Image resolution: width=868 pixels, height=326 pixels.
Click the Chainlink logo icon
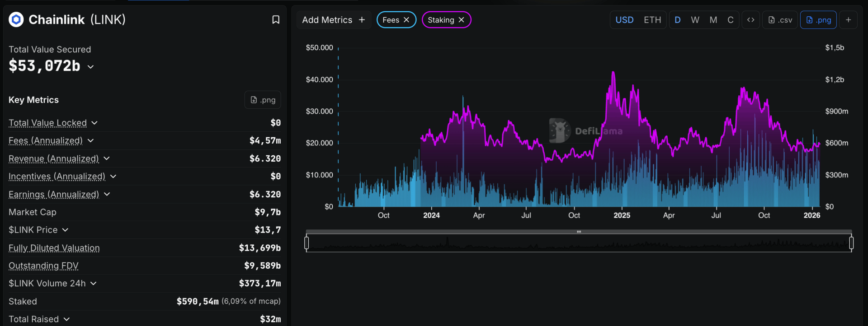[16, 19]
